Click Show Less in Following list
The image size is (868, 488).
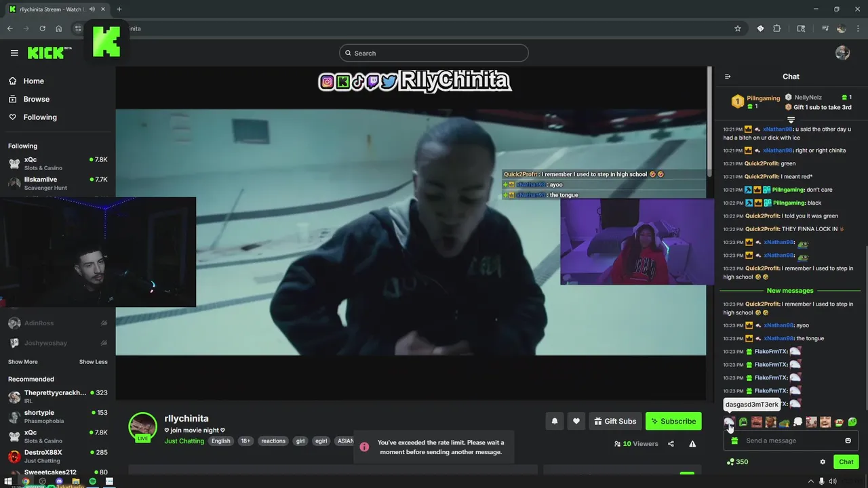point(93,362)
